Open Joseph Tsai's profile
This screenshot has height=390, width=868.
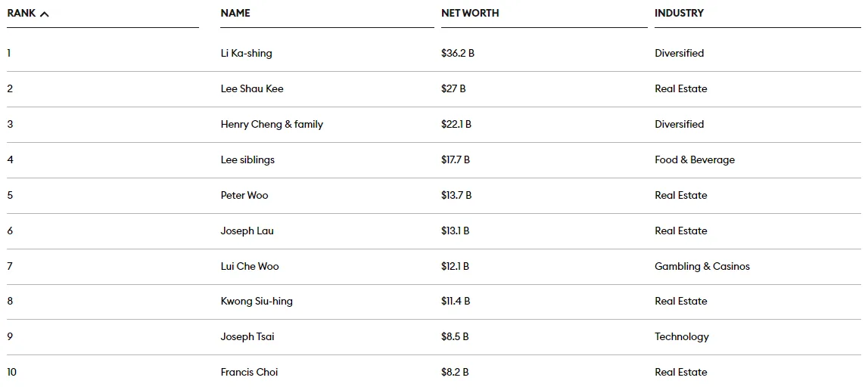pos(247,336)
